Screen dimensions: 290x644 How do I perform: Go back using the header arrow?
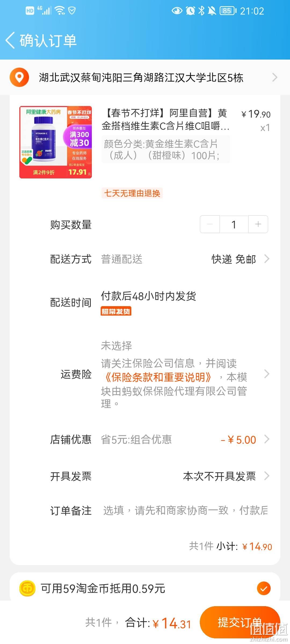pyautogui.click(x=10, y=41)
